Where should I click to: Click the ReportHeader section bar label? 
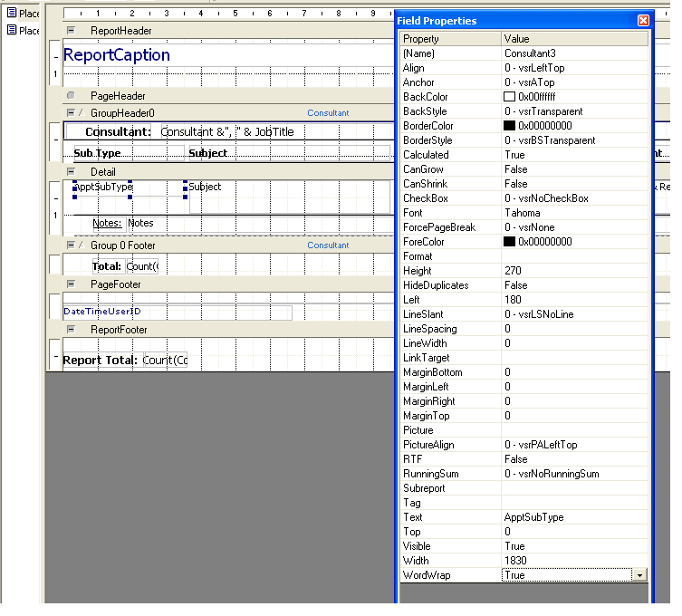click(x=121, y=31)
